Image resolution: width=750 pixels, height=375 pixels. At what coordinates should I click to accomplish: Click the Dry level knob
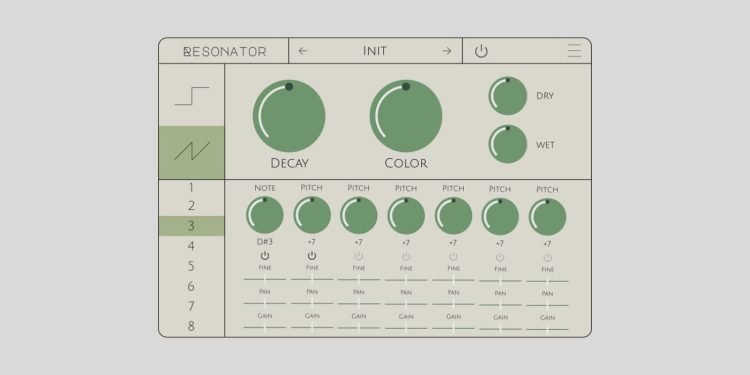pos(507,96)
